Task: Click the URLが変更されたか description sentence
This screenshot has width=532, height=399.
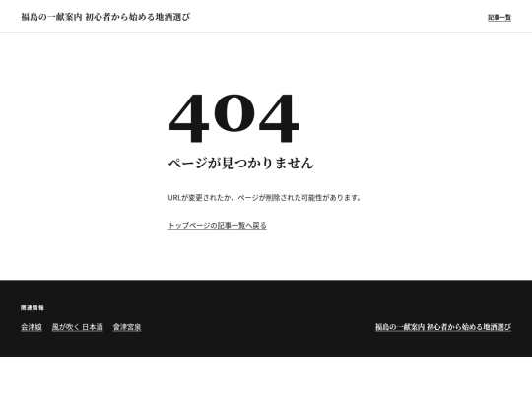Action: (264, 197)
